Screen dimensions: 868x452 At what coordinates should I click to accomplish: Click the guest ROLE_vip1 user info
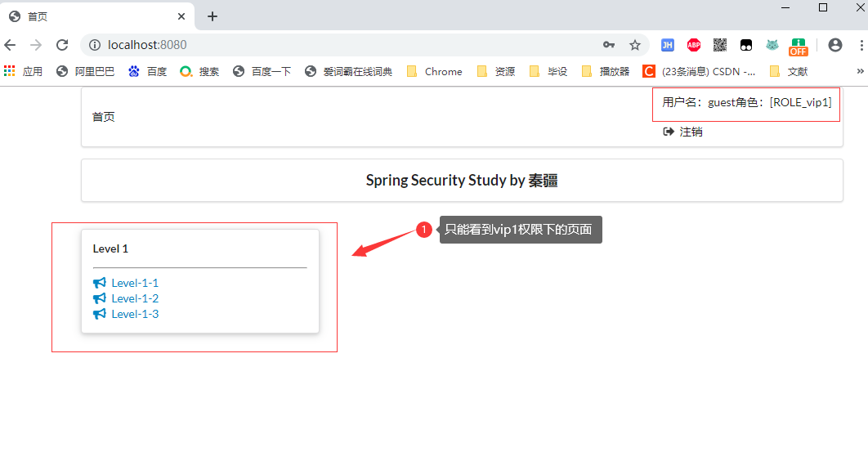[747, 102]
